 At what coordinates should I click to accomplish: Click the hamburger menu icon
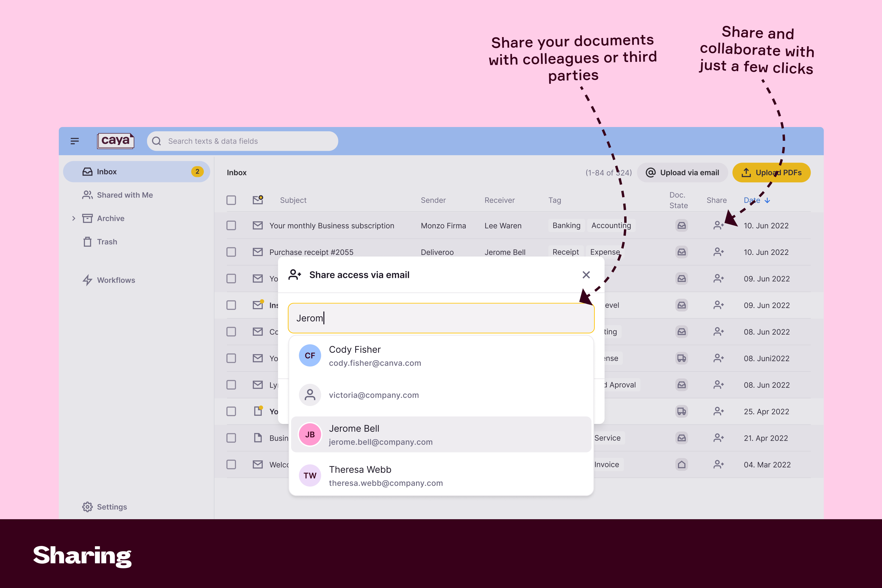(75, 141)
